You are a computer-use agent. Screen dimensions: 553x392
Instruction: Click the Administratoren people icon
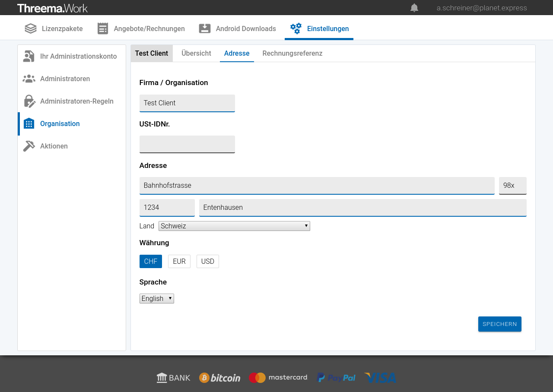point(29,79)
